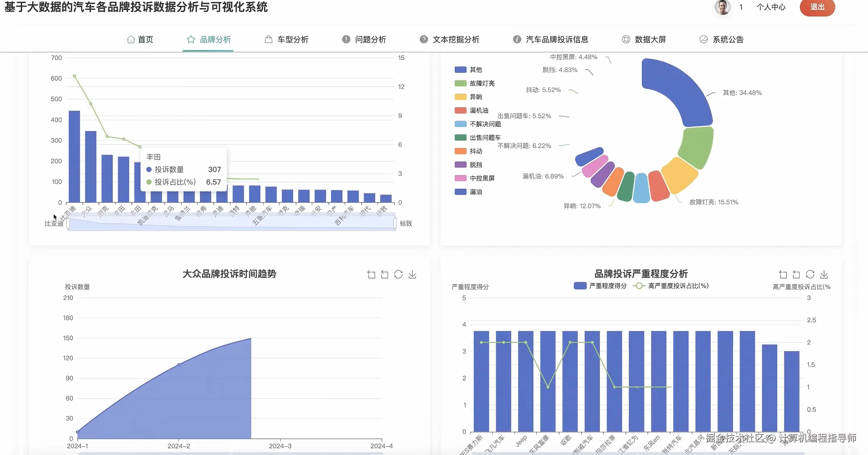
Task: Open the 系统公告 tab
Action: pos(721,40)
